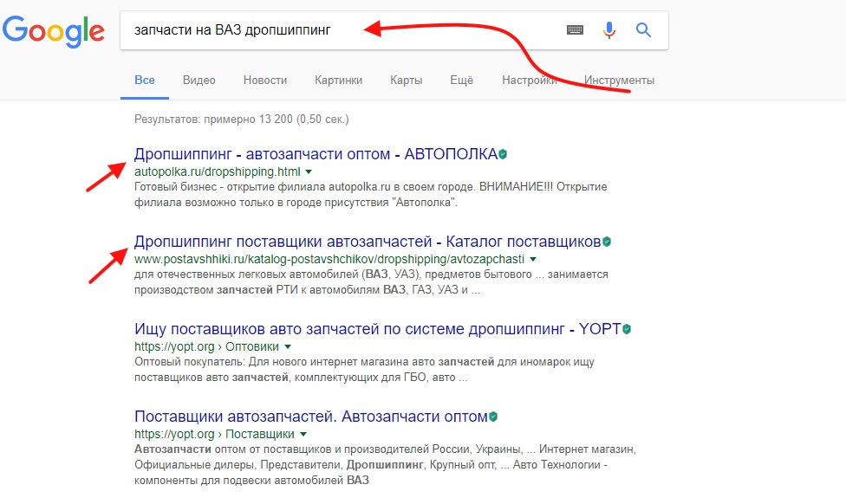
Task: Open Дропшиппинг поставщики автозапчастей result link
Action: point(368,242)
